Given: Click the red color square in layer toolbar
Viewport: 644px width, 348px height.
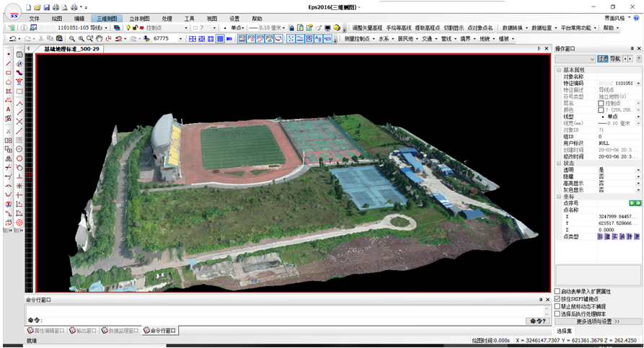Looking at the screenshot, I should tap(141, 28).
